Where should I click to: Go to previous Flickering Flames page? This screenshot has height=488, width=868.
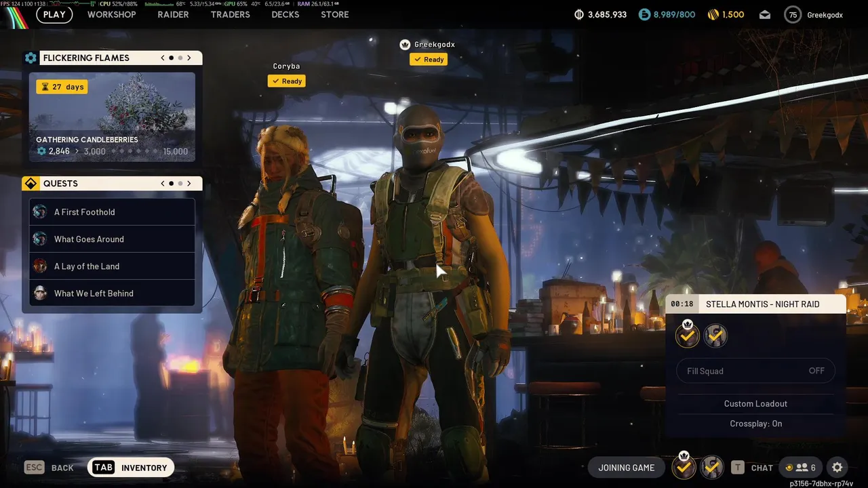tap(163, 58)
